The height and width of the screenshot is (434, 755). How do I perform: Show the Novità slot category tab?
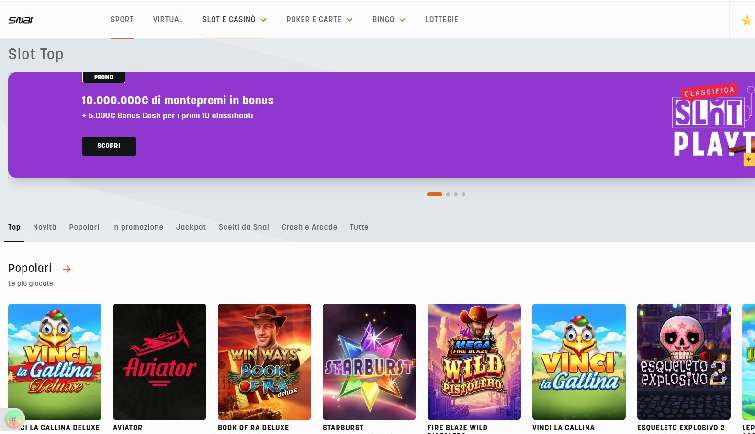45,227
